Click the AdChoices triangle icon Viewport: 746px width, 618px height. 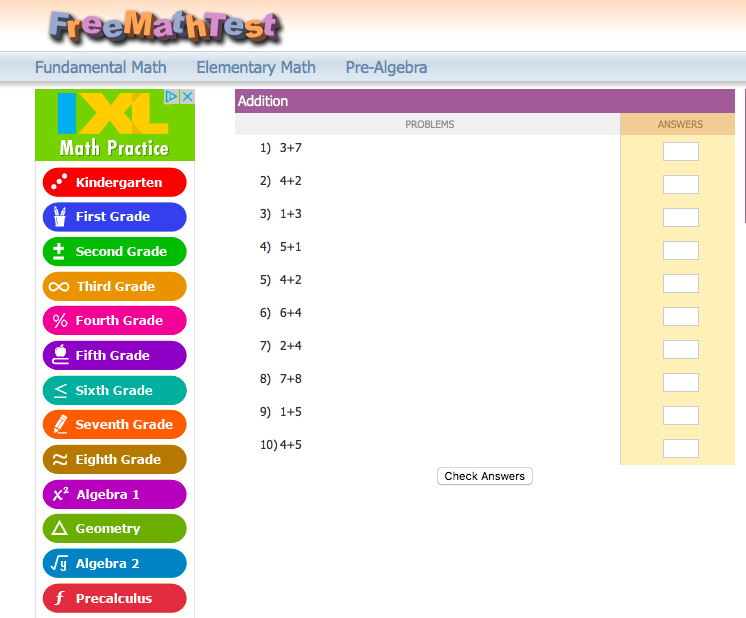(x=171, y=97)
